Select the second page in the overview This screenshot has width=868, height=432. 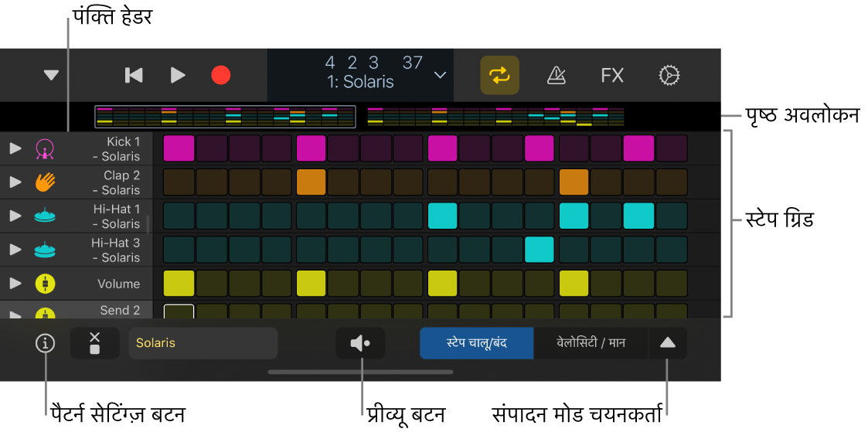(496, 116)
